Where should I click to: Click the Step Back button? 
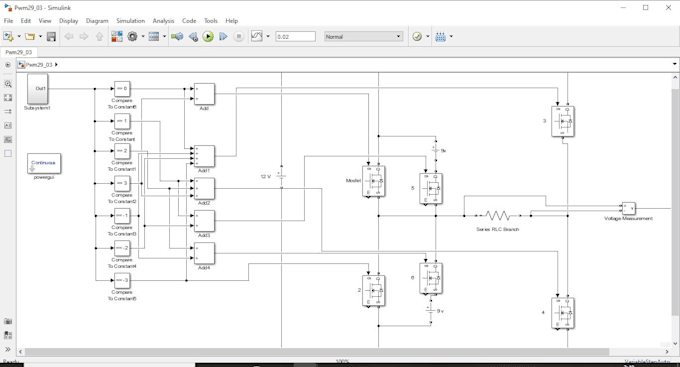click(193, 36)
